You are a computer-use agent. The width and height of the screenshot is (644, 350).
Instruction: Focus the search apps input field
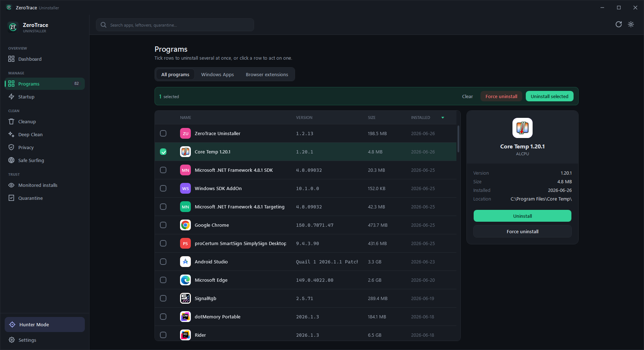[175, 25]
